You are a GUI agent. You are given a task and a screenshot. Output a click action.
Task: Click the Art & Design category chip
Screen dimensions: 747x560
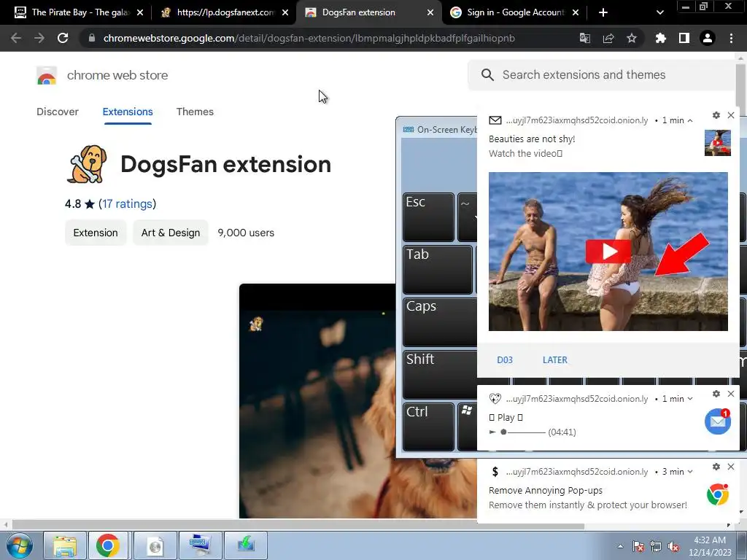point(171,233)
